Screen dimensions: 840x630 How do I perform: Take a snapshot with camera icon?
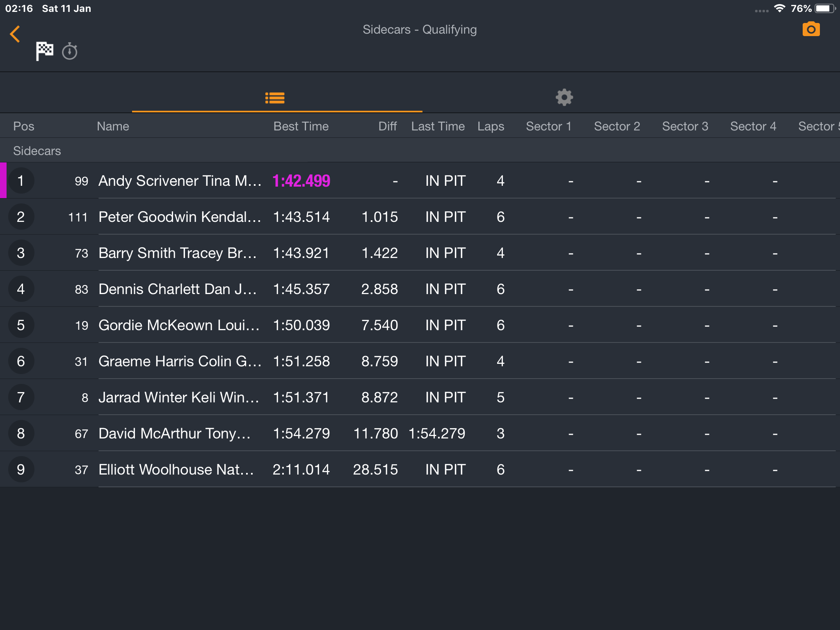811,30
